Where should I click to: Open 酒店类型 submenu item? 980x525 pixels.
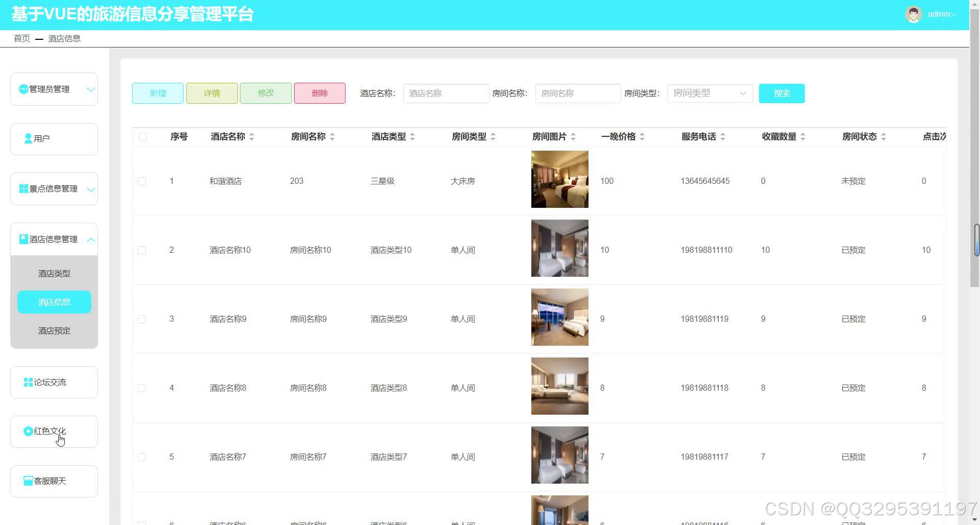pos(54,274)
